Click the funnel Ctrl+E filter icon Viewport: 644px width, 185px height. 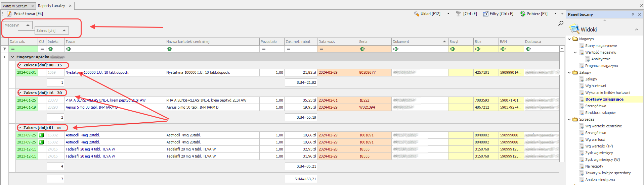tap(458, 14)
